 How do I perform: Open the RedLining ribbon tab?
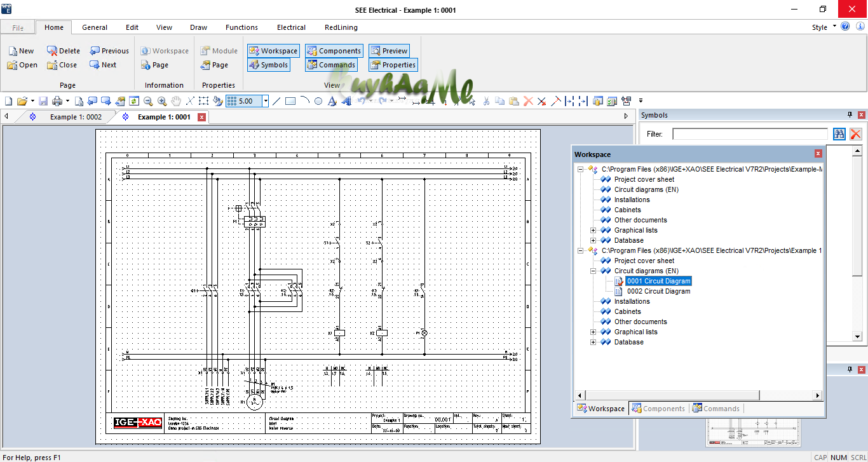(341, 27)
